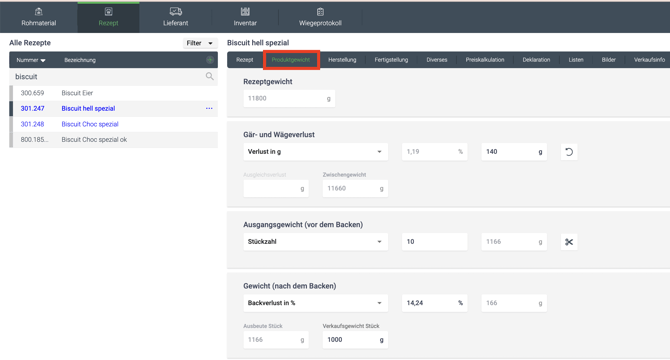
Task: Open the Rohmaterial section
Action: tap(38, 17)
